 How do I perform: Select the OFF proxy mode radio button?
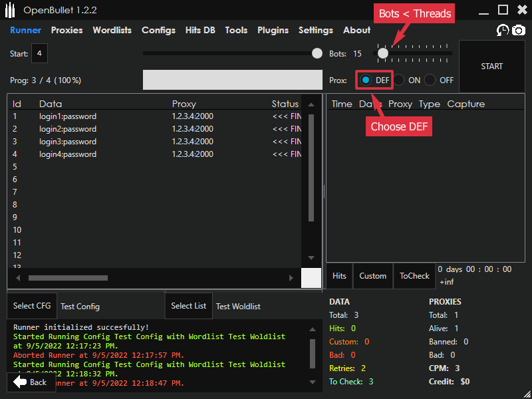tap(430, 80)
